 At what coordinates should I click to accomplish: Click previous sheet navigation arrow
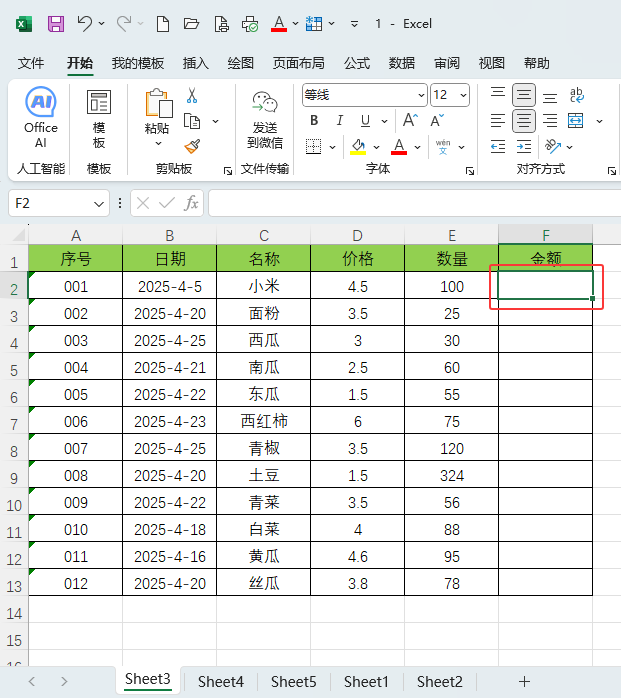[32, 681]
